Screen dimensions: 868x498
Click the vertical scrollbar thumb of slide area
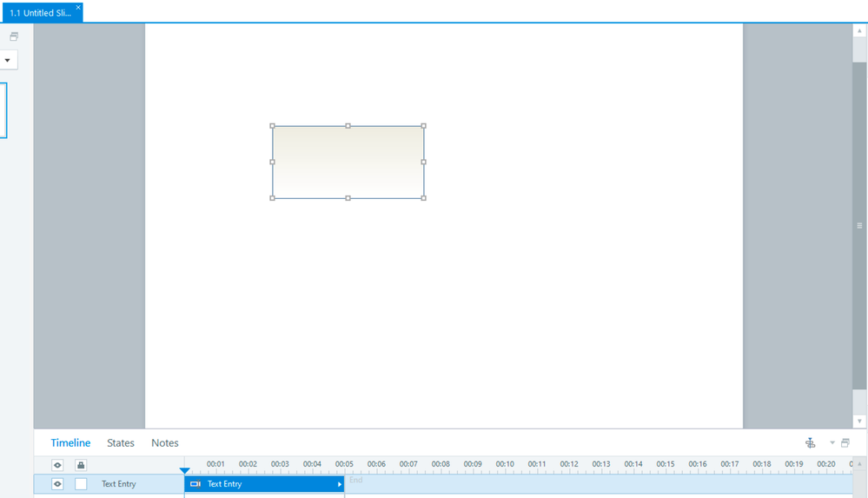pyautogui.click(x=859, y=225)
